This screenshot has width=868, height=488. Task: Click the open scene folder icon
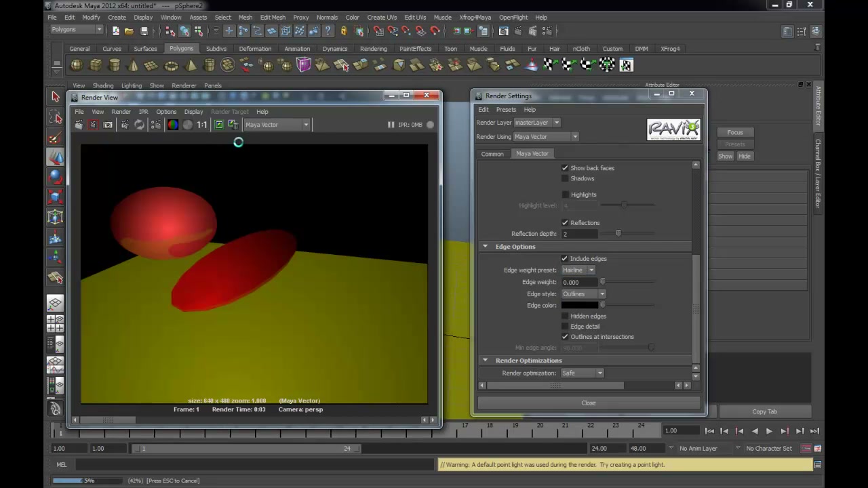(129, 30)
